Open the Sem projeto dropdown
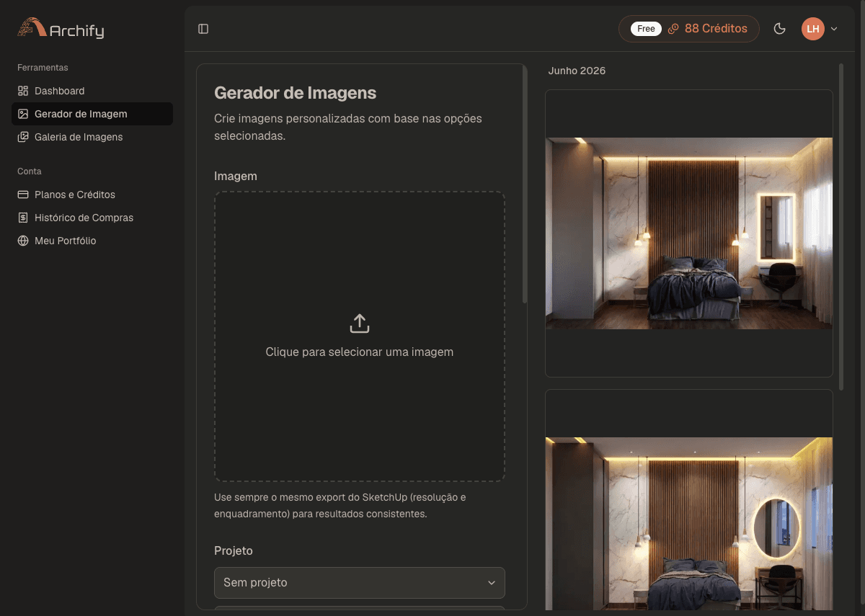Viewport: 865px width, 616px height. pyautogui.click(x=360, y=583)
